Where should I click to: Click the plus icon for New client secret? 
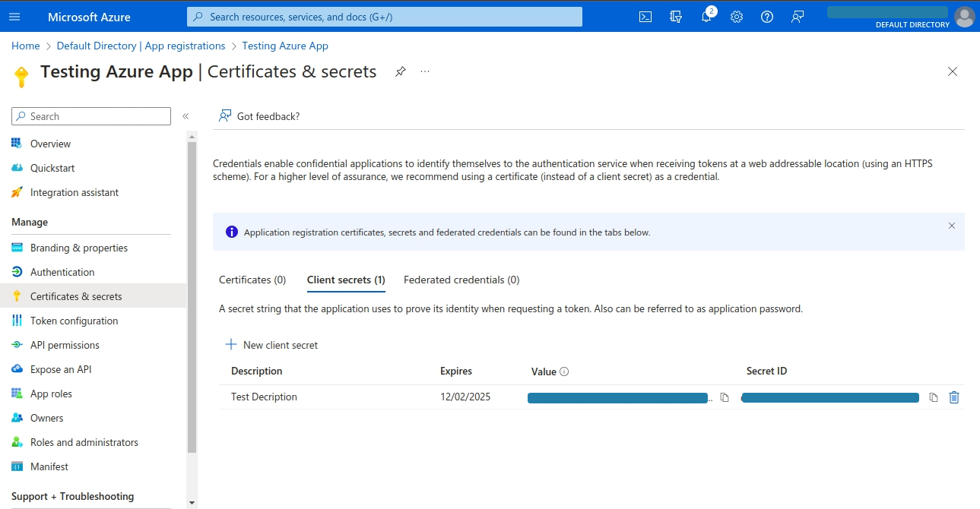click(231, 344)
